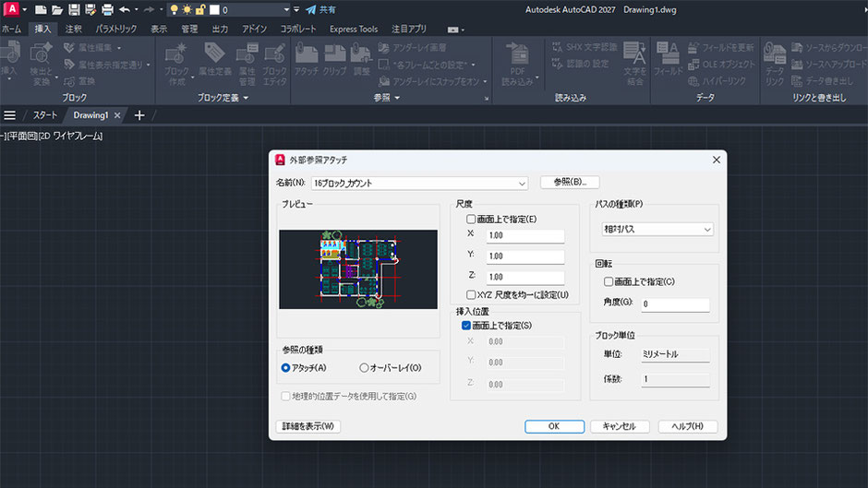Check XYZ 尺度を均一に設定(U)

pos(471,294)
